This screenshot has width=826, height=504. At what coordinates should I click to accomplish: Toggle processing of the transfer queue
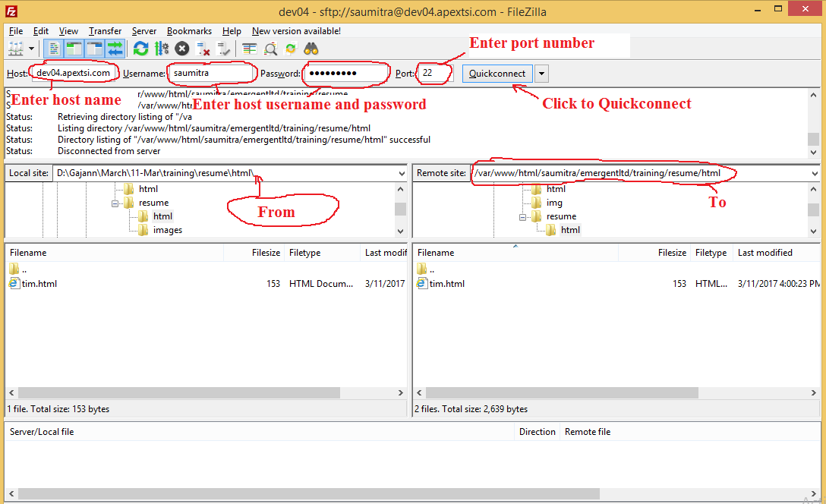coord(161,49)
